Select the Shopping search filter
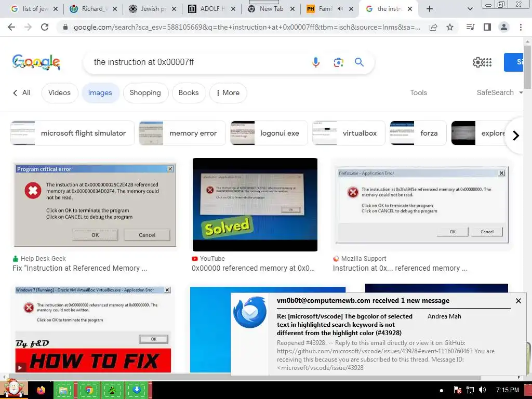 [x=145, y=92]
